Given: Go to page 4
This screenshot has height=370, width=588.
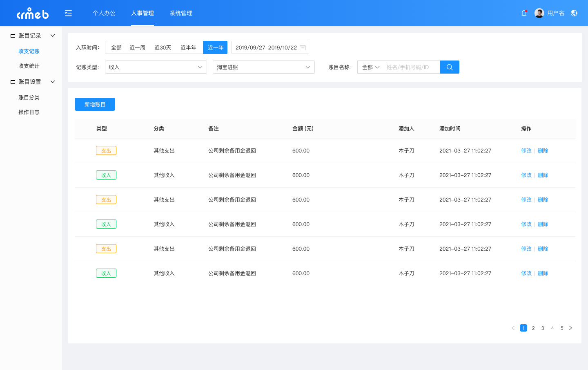Looking at the screenshot, I should 552,328.
